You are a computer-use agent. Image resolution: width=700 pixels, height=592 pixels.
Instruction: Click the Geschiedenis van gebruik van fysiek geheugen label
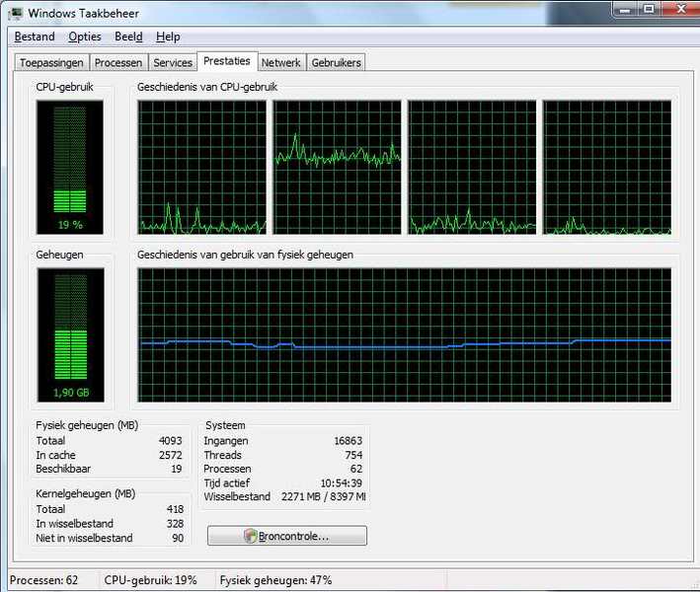[245, 255]
